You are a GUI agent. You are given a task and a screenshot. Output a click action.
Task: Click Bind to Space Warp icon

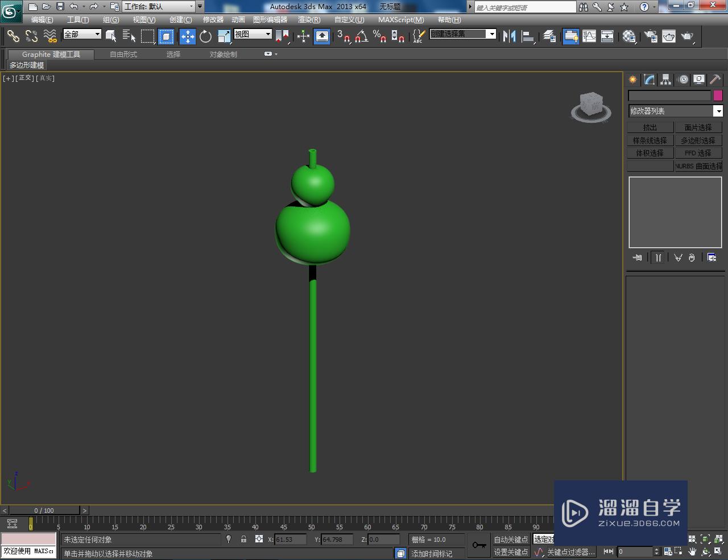pyautogui.click(x=50, y=36)
